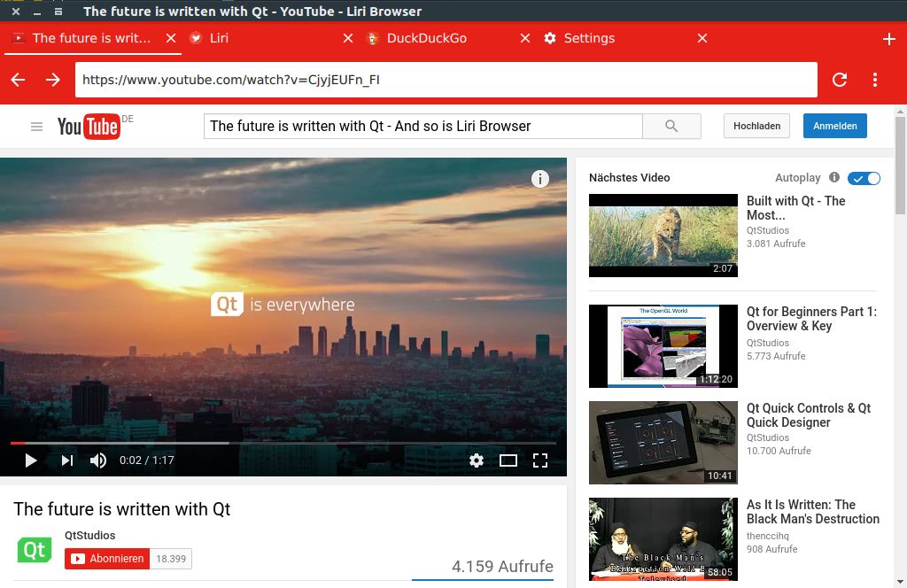Enter theater mode in the player
The image size is (907, 588).
tap(508, 460)
